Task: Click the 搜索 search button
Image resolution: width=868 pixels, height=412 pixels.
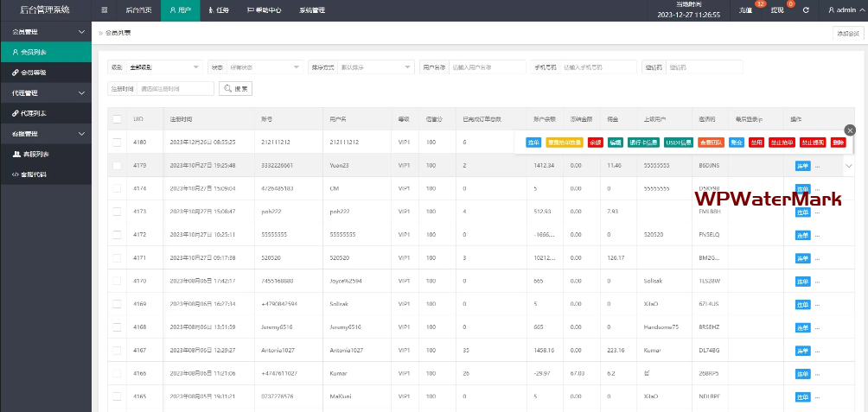Action: click(x=236, y=88)
